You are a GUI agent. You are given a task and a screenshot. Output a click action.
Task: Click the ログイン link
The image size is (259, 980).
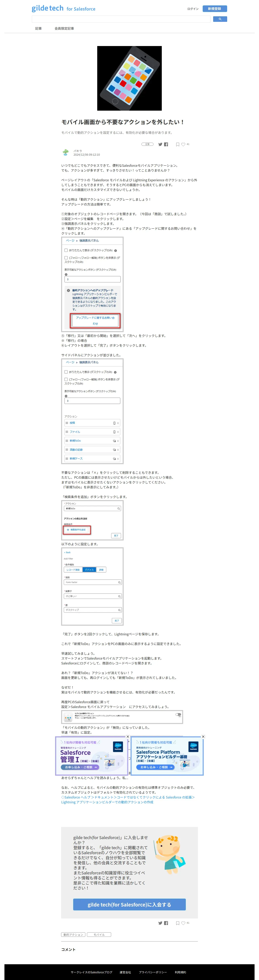click(x=193, y=9)
